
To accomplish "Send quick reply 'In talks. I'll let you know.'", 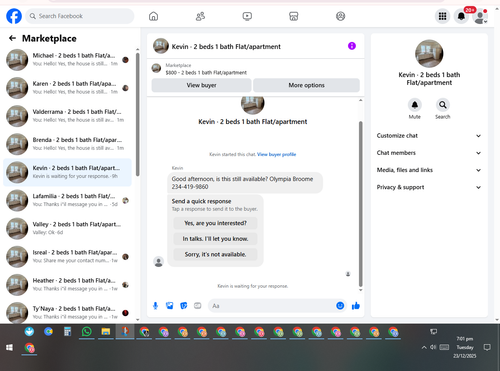I will pyautogui.click(x=215, y=239).
